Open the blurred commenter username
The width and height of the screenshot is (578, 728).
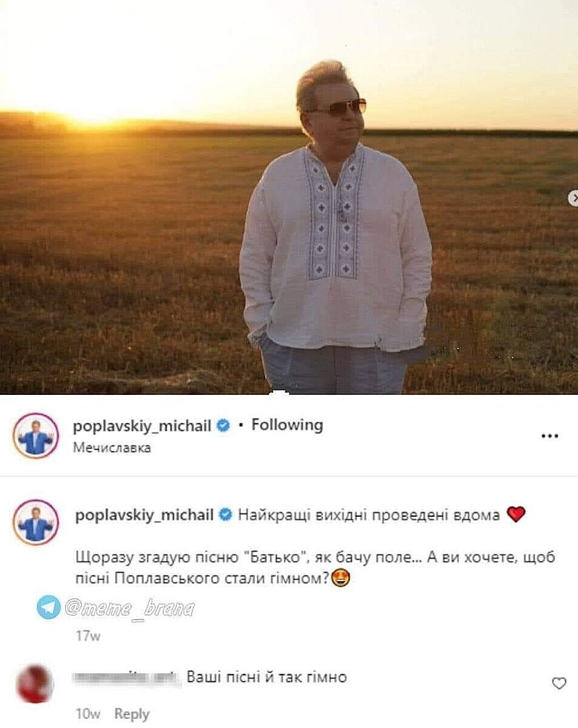click(126, 676)
